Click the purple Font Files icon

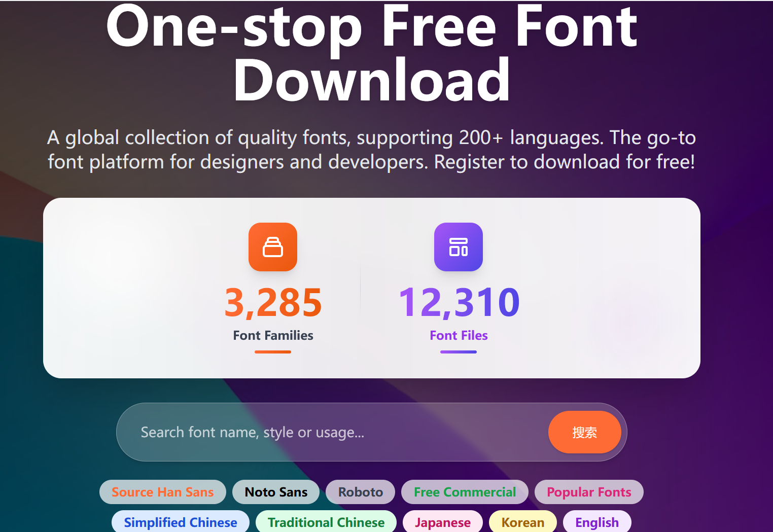click(x=459, y=247)
